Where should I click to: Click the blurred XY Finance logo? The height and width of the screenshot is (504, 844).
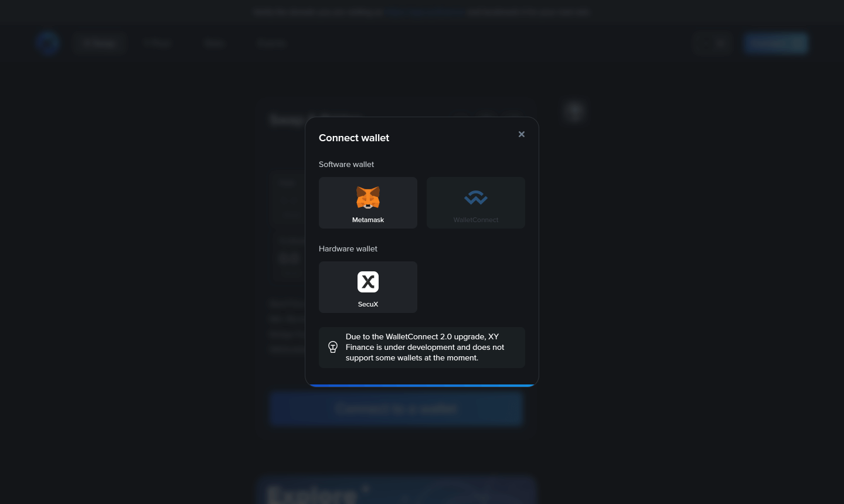48,43
